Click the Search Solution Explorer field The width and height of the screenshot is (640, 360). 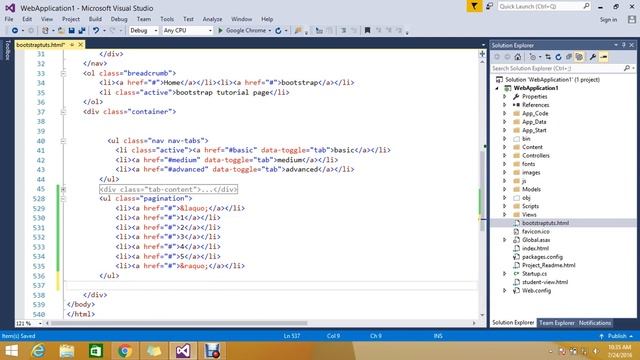(x=557, y=68)
